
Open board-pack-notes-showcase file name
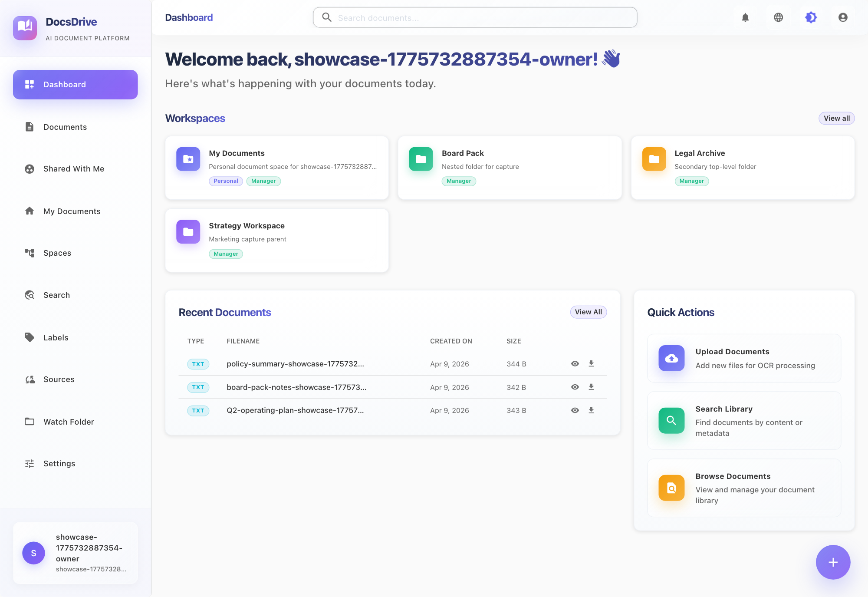pyautogui.click(x=296, y=387)
